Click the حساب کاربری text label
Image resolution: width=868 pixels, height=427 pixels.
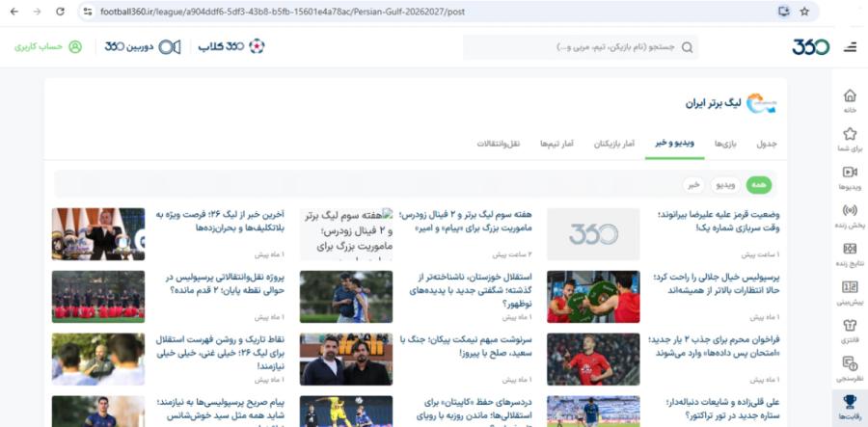(x=39, y=47)
